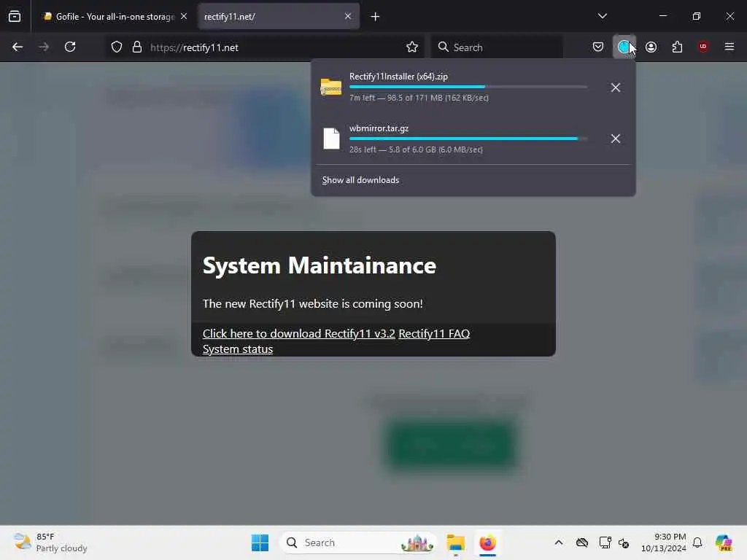This screenshot has width=747, height=560.
Task: Open the Windows Start menu
Action: (260, 542)
